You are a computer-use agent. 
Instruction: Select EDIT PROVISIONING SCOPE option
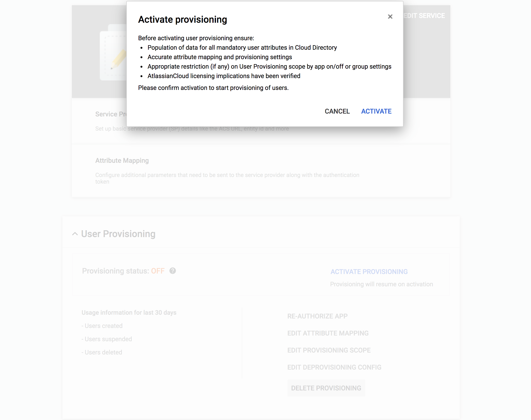click(x=329, y=350)
